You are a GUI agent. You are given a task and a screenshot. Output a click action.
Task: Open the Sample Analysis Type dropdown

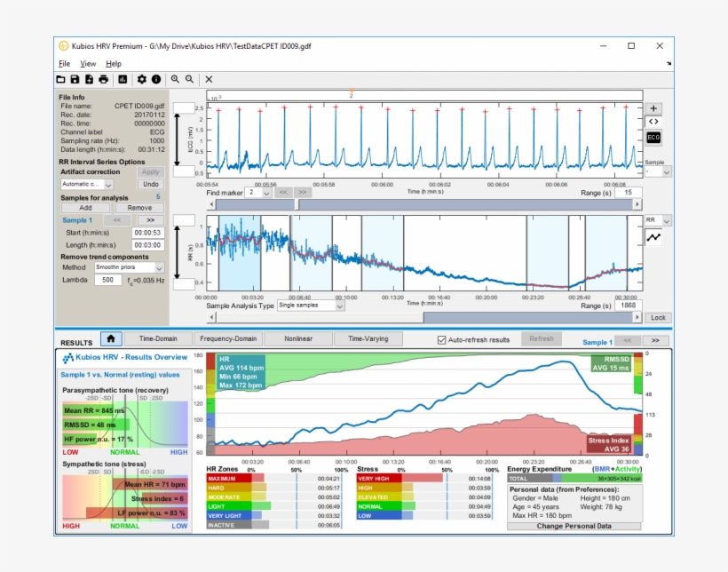tap(310, 305)
